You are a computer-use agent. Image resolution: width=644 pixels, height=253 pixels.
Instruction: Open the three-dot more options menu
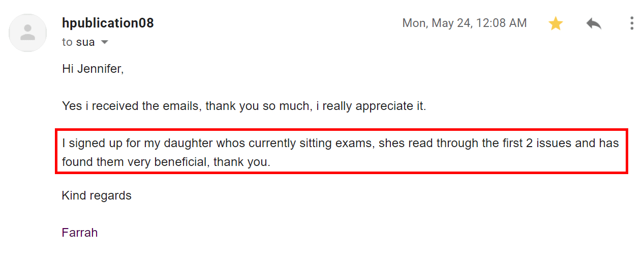[x=632, y=23]
